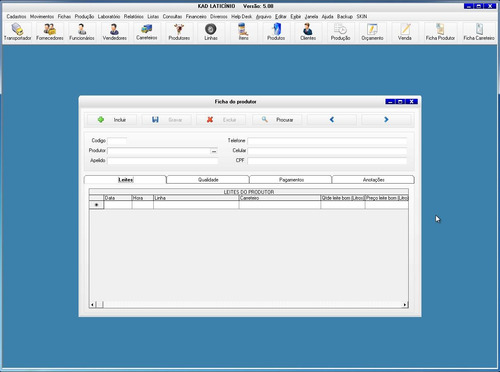Open the Venda toolbar icon

(405, 32)
